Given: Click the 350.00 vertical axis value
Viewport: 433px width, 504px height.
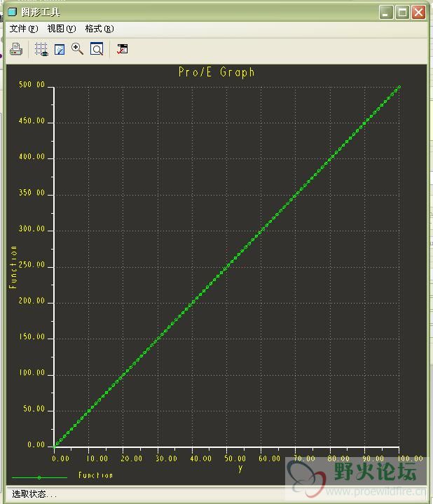Looking at the screenshot, I should 32,193.
